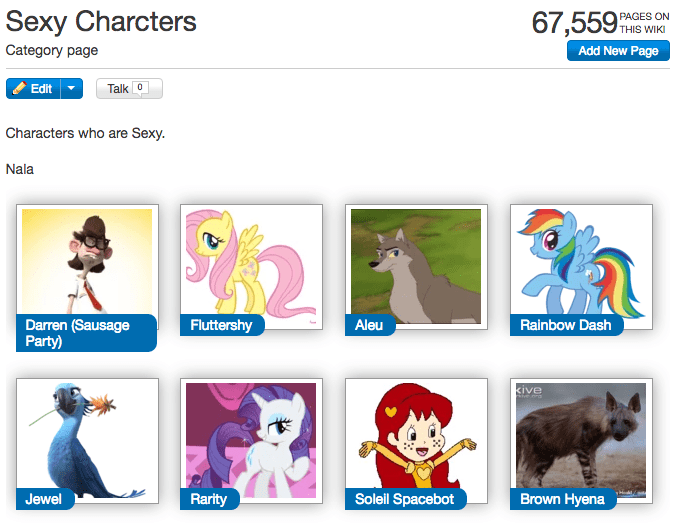
Task: Open the Fluttershy thumbnail image
Action: [251, 262]
